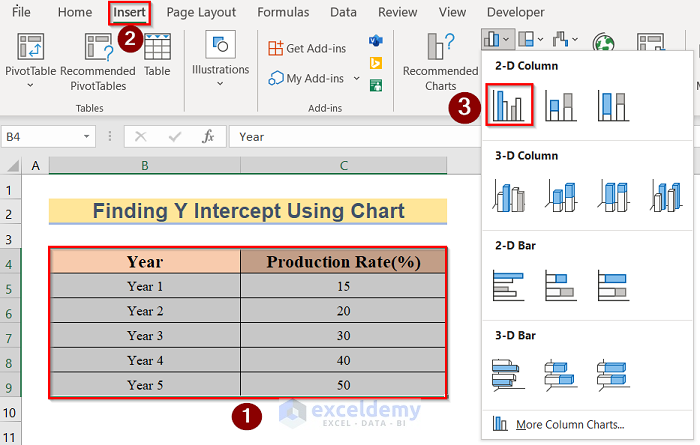Confirm the formula bar entry checkmark

tap(175, 136)
